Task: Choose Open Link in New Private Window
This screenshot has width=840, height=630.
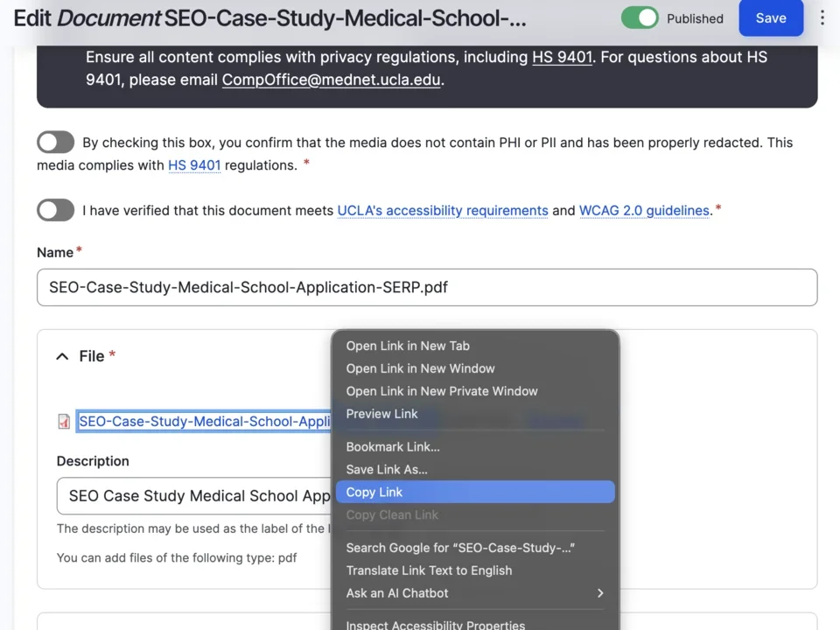Action: (442, 391)
